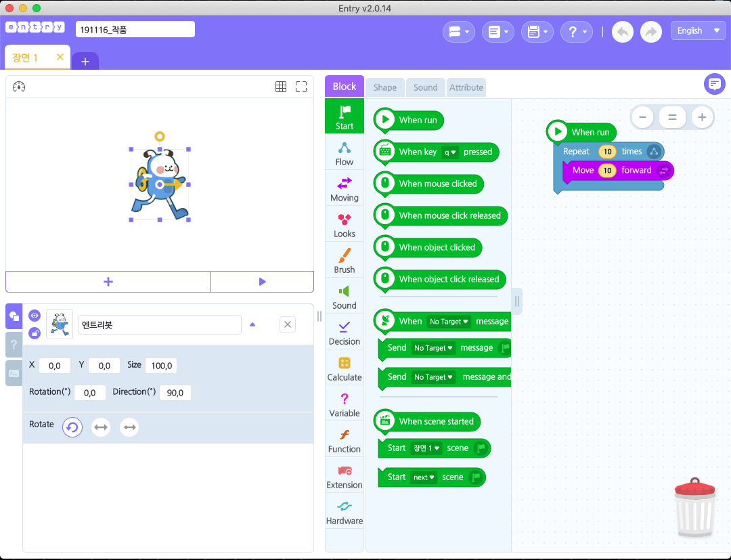Open the Sound block category
The image size is (731, 560).
[344, 297]
